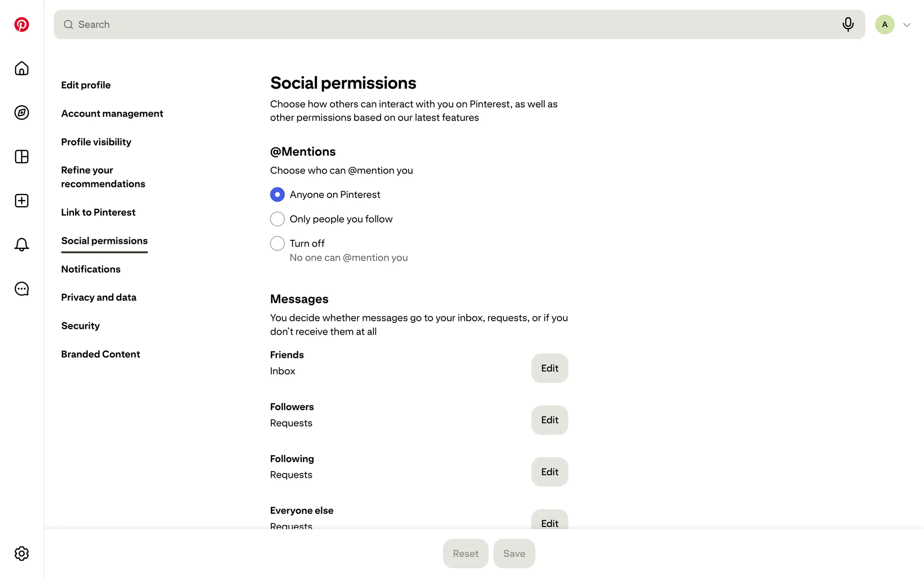Open the Messages chat bubble icon
The height and width of the screenshot is (578, 924).
(22, 289)
